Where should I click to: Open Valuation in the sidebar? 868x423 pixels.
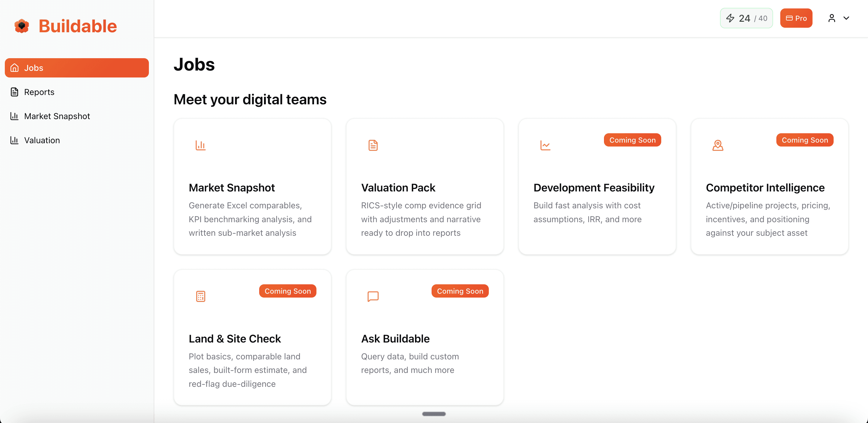pyautogui.click(x=77, y=140)
